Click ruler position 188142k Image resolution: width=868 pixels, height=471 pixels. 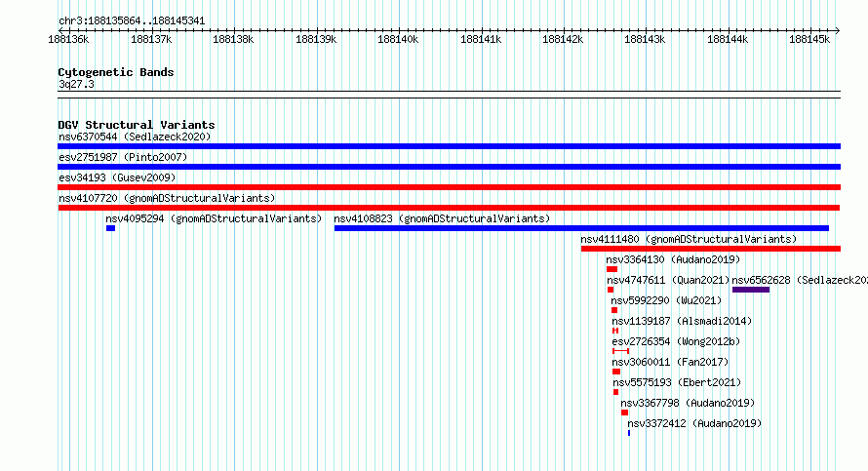[563, 39]
